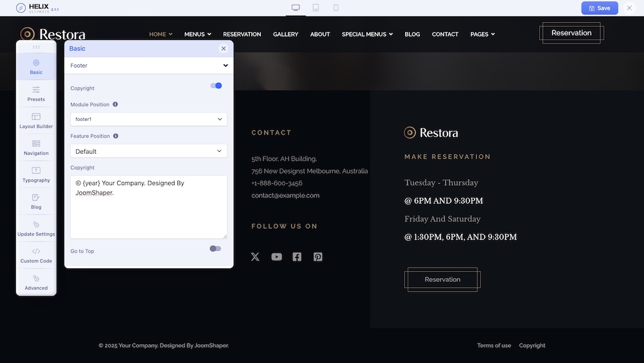This screenshot has height=363, width=644.
Task: Click the Restora header logo
Action: point(53,34)
